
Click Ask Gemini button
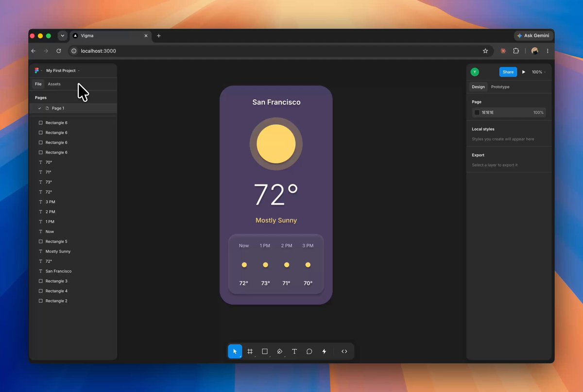(533, 35)
